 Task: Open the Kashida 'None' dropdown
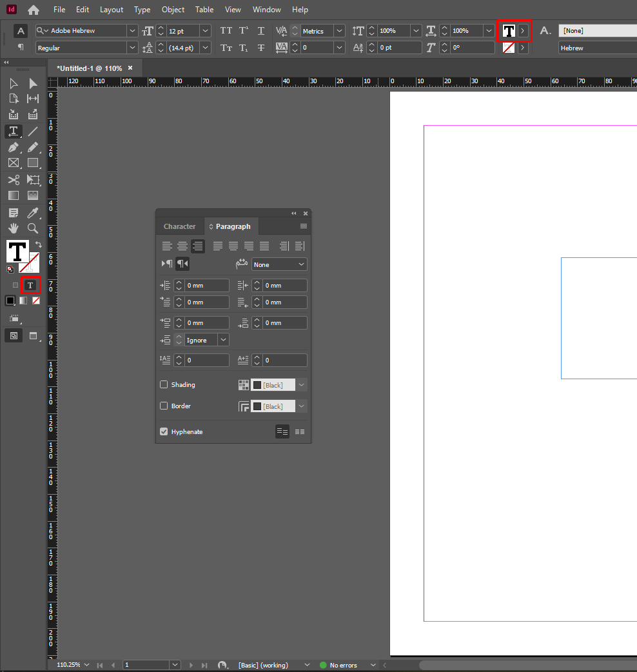coord(279,264)
